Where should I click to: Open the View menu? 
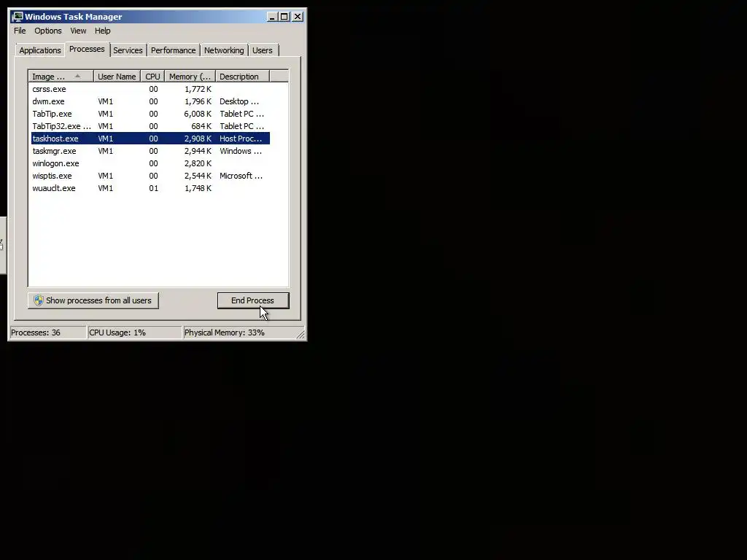[78, 31]
